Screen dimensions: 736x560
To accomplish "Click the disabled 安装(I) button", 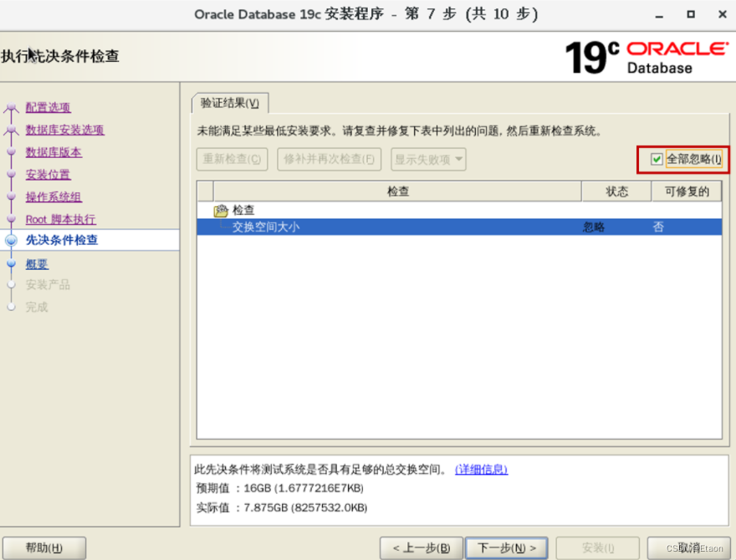I will (597, 547).
